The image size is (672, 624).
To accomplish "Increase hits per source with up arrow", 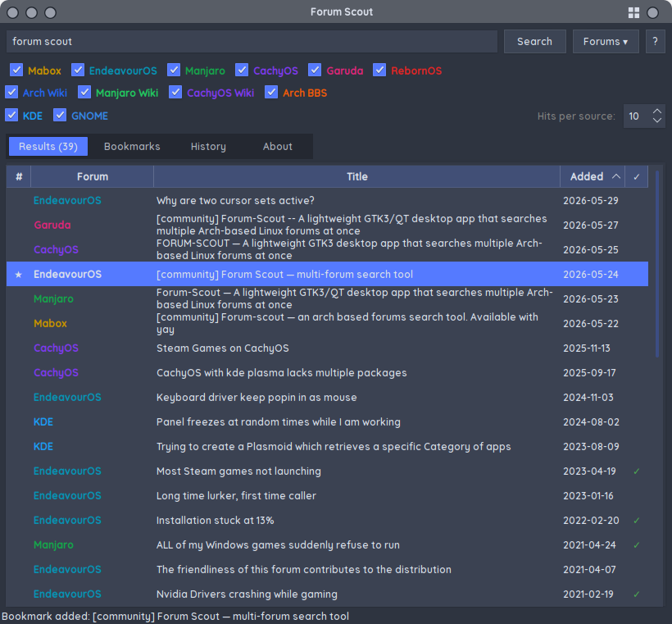I will coord(657,111).
